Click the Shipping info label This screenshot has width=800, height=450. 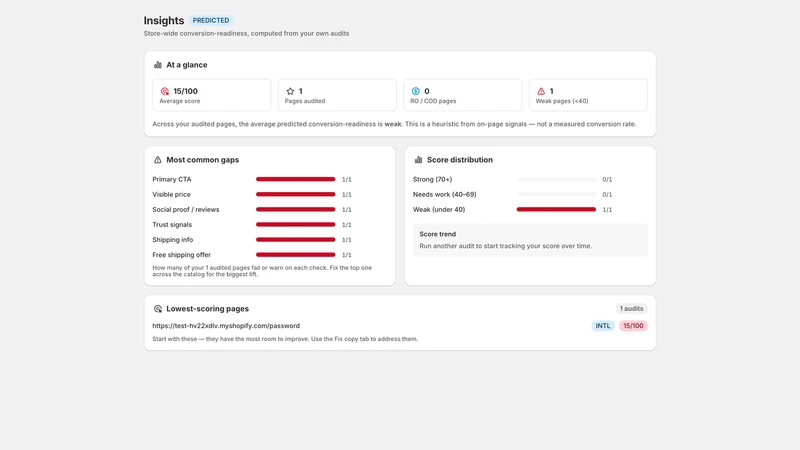tap(172, 239)
